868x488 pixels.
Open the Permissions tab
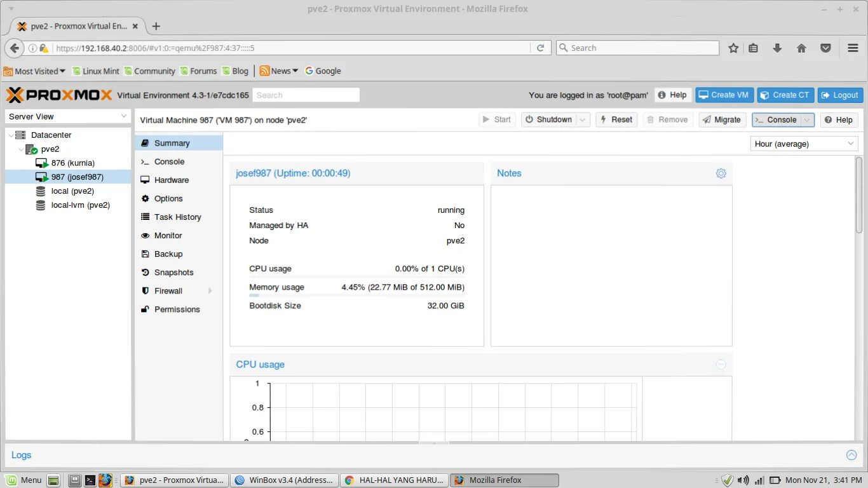[179, 309]
